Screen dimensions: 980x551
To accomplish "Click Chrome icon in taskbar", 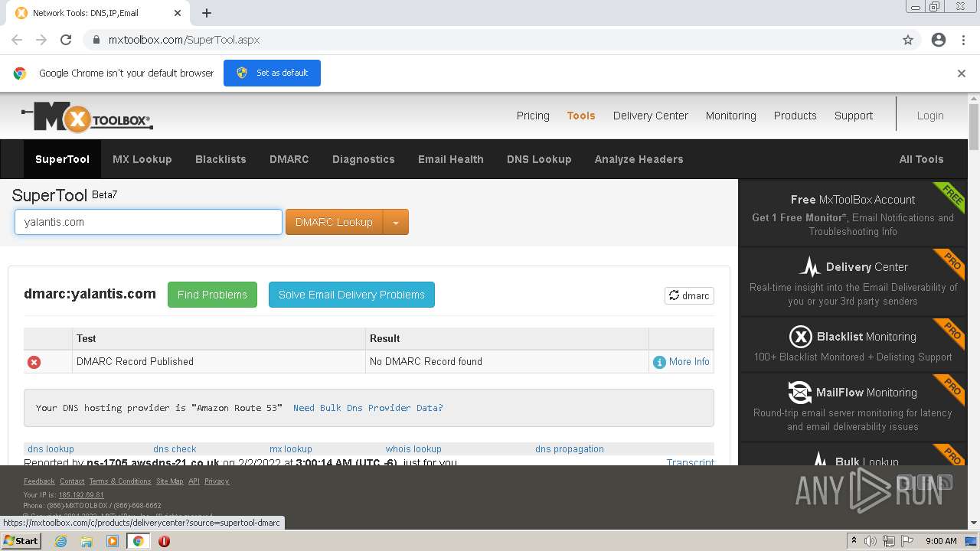I will click(138, 541).
